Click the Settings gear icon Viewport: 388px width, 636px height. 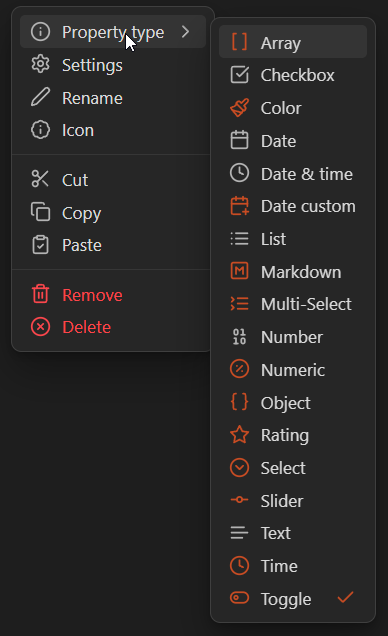(x=41, y=64)
